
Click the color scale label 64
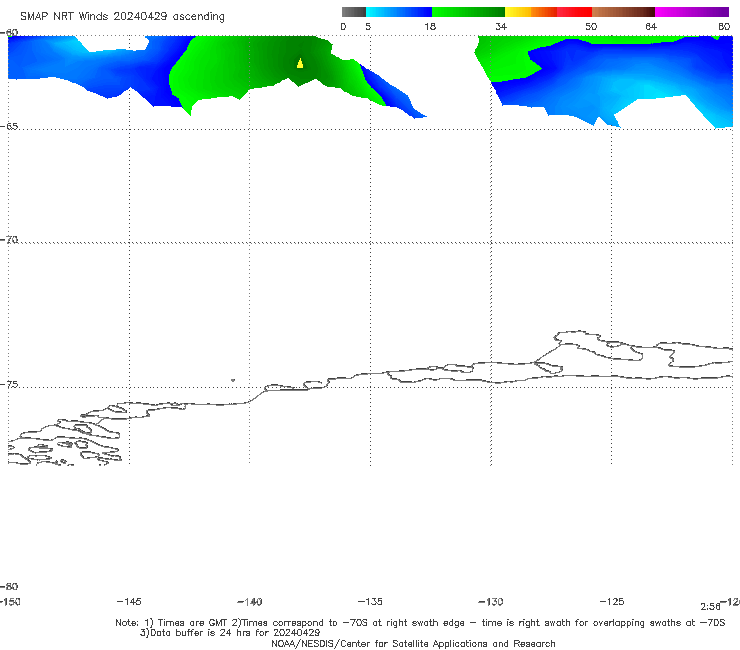click(651, 26)
